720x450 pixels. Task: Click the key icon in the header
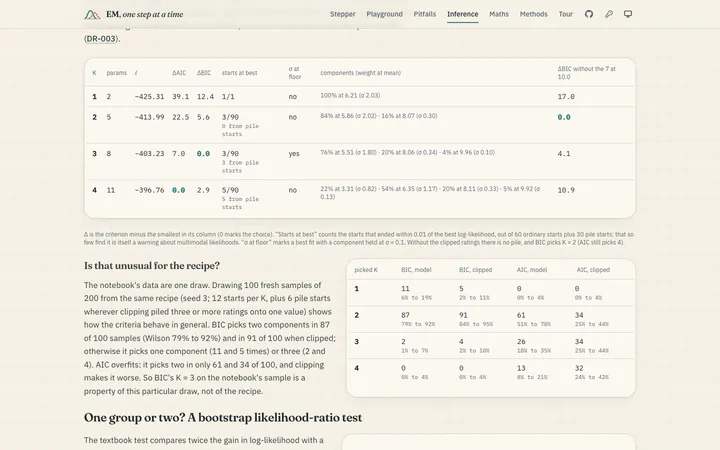pyautogui.click(x=608, y=14)
